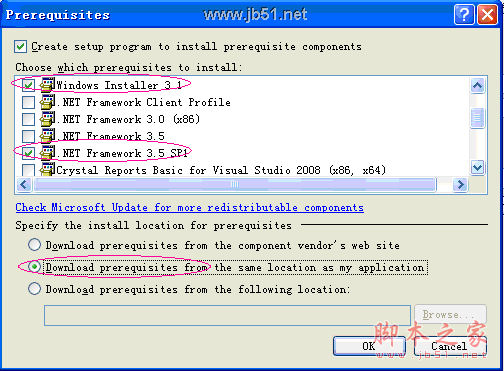Click the .NET Framework 3.5 SP1 package icon

tap(47, 153)
